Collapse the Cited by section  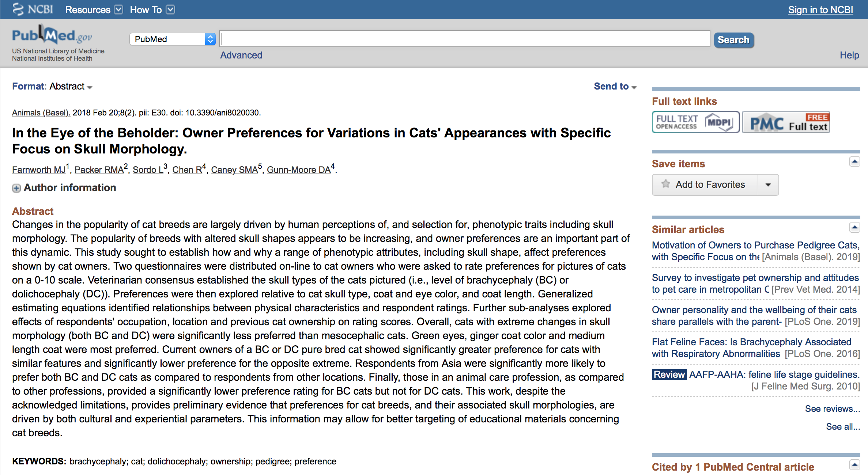click(x=854, y=465)
